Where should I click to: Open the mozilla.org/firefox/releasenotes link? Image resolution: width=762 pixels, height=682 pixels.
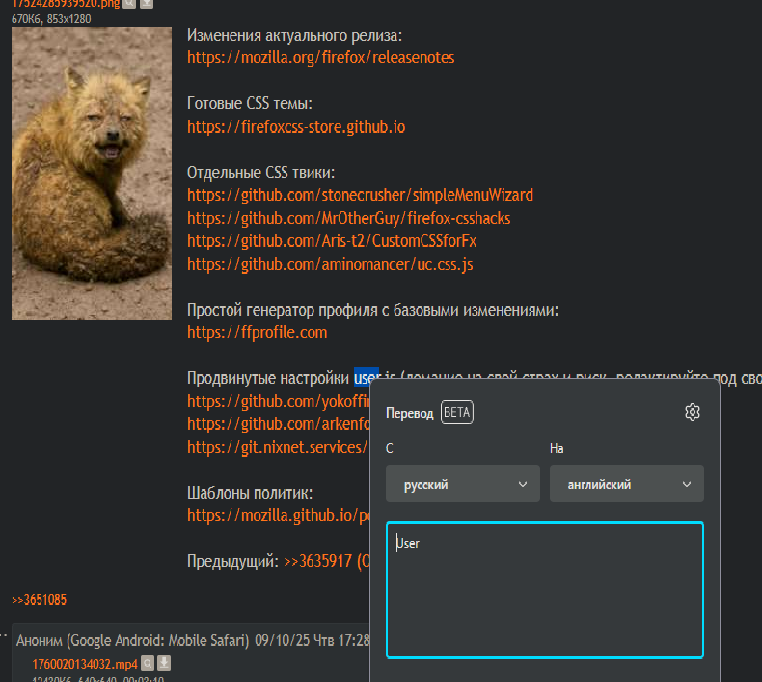(x=321, y=58)
